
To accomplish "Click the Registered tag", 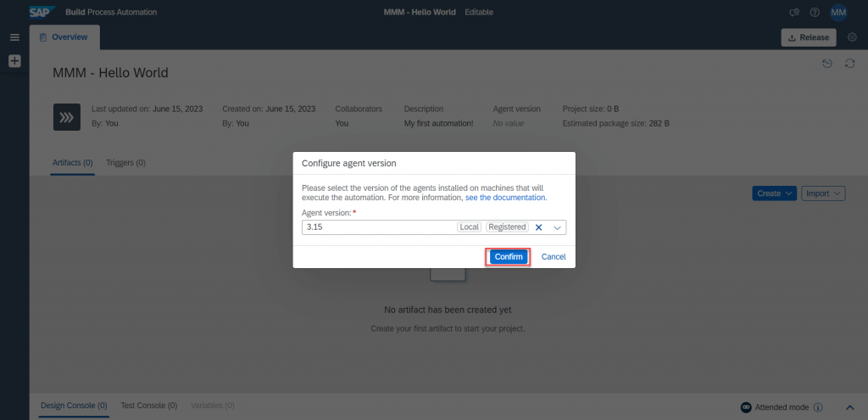I will point(507,227).
